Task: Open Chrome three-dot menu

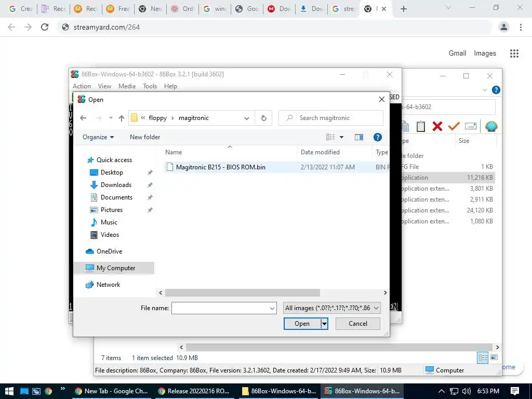Action: (521, 27)
